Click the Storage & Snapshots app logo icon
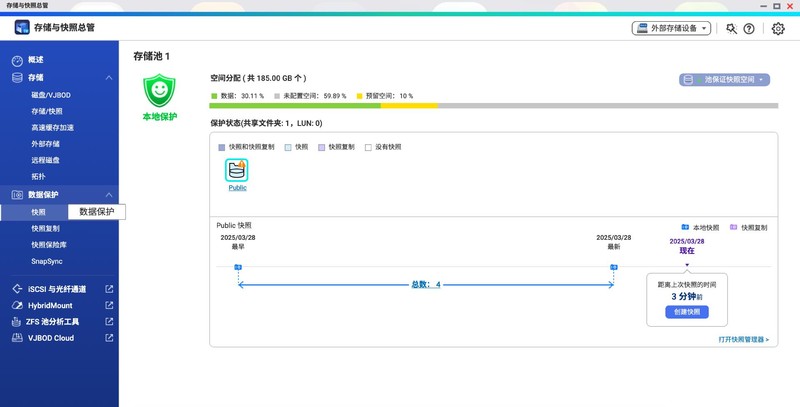 22,27
